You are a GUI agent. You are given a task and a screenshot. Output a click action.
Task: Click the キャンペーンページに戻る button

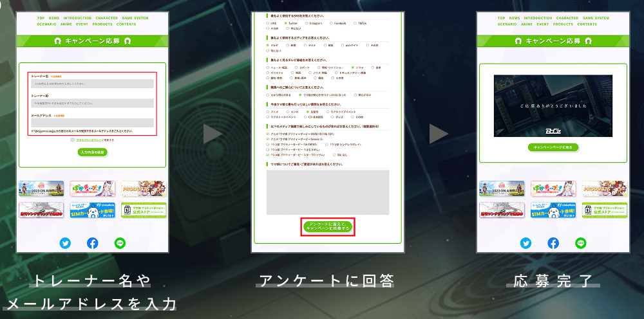pos(553,147)
